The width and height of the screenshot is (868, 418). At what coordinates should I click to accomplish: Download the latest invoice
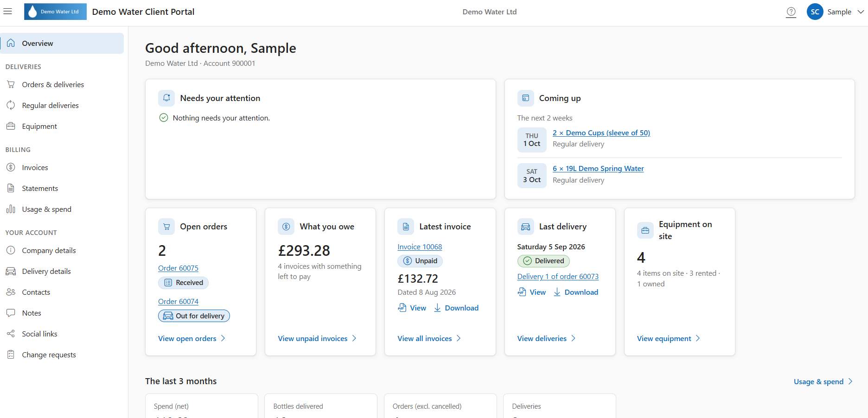pos(456,308)
